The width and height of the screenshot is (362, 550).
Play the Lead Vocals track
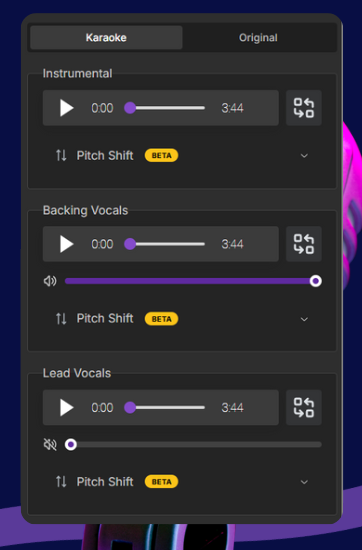67,408
